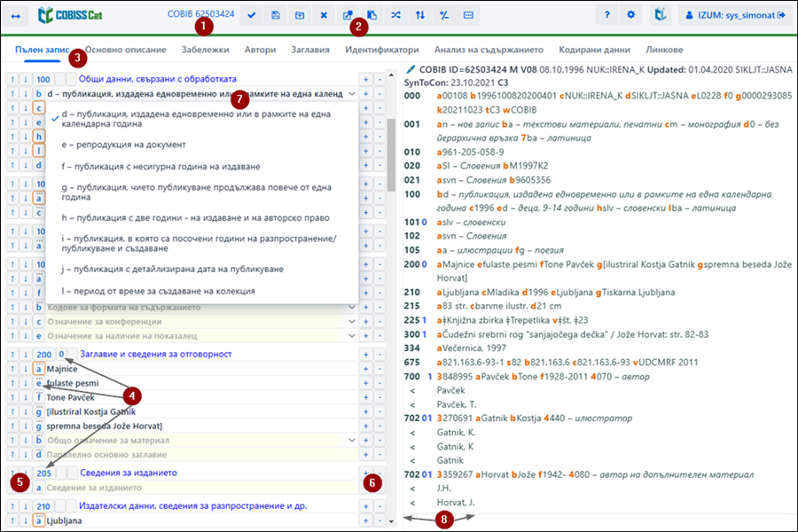Click the COBISS book logo icon near user

(660, 15)
